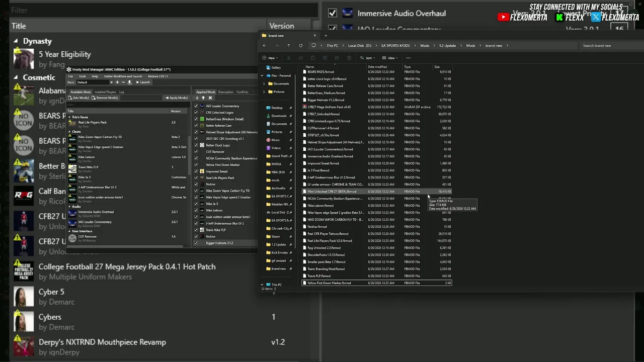644x362 pixels.
Task: Toggle Improved Sweat checkbox in Applied Mods
Action: point(196,171)
